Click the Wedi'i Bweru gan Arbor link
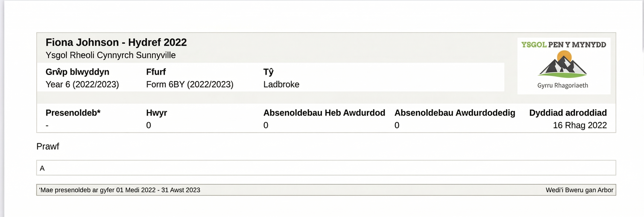 [x=579, y=190]
